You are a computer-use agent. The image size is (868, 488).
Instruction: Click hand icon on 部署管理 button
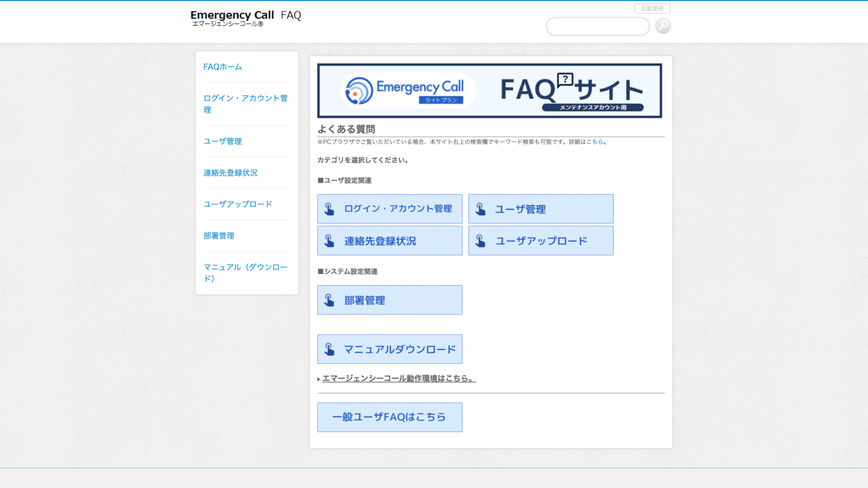[329, 300]
